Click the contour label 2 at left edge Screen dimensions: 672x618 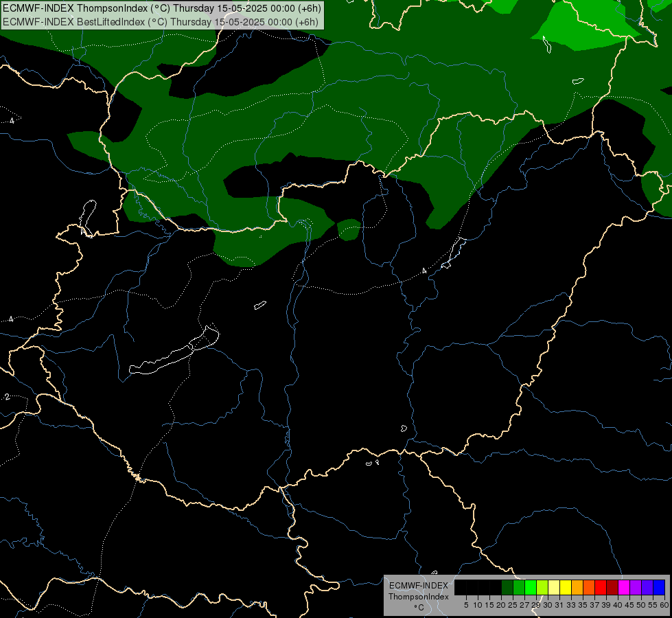click(8, 397)
